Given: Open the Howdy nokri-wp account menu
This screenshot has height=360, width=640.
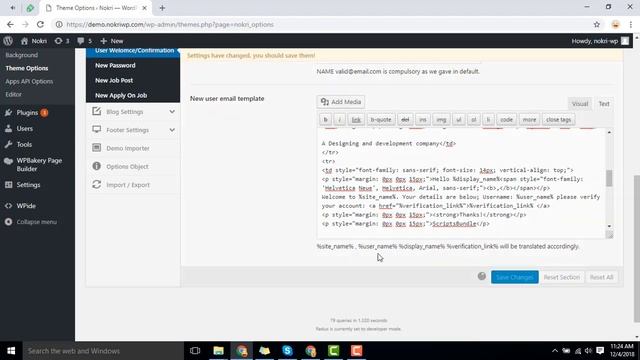Looking at the screenshot, I should coord(600,41).
